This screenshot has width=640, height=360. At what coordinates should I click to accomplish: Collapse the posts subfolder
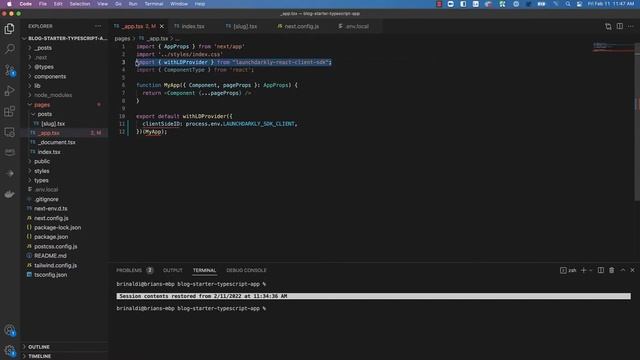44,114
